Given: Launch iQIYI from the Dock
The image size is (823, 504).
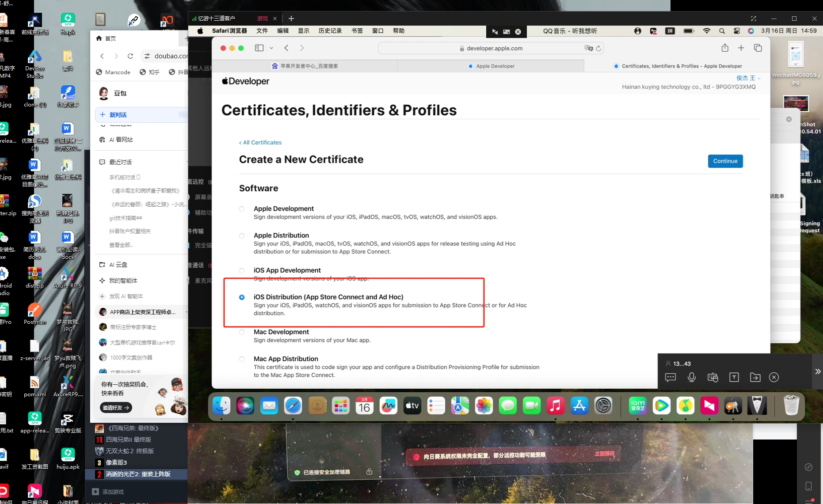Looking at the screenshot, I should [638, 405].
